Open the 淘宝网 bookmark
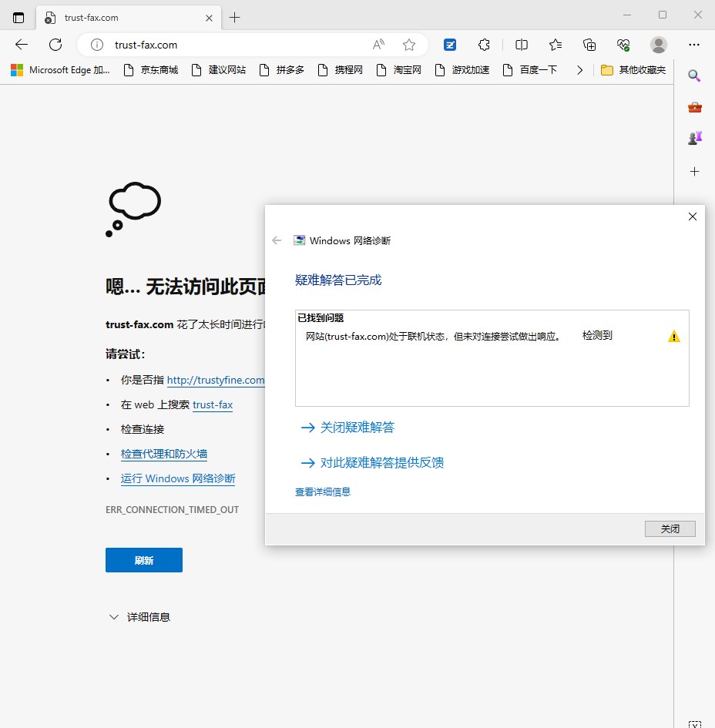This screenshot has height=728, width=715. coord(399,69)
